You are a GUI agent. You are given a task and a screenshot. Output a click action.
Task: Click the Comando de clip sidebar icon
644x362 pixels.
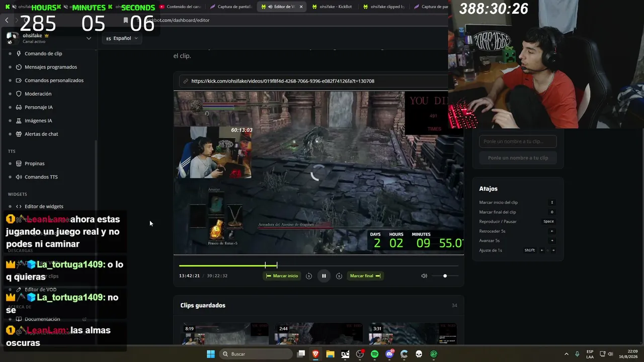pyautogui.click(x=19, y=54)
